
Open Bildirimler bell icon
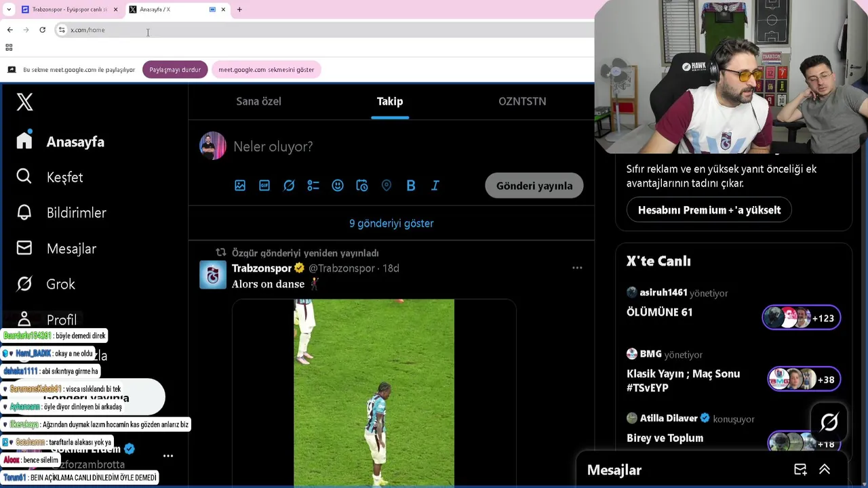[24, 212]
